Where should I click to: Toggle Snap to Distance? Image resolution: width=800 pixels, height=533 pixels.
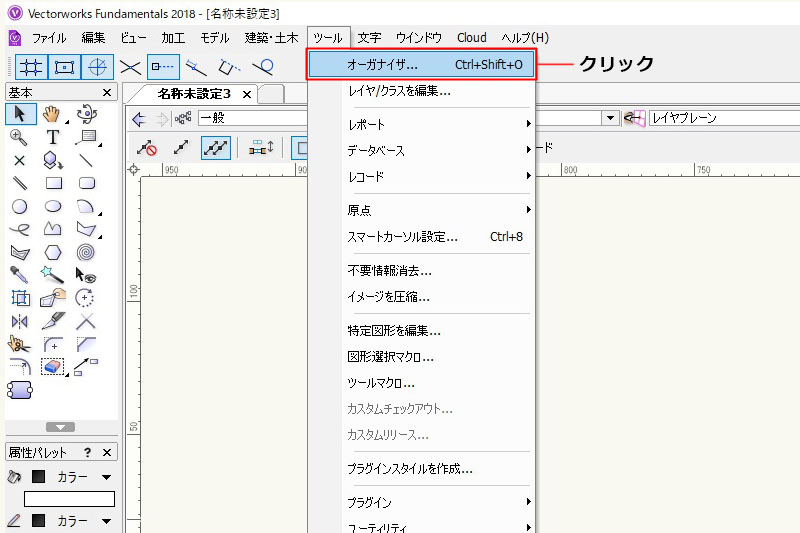click(196, 67)
